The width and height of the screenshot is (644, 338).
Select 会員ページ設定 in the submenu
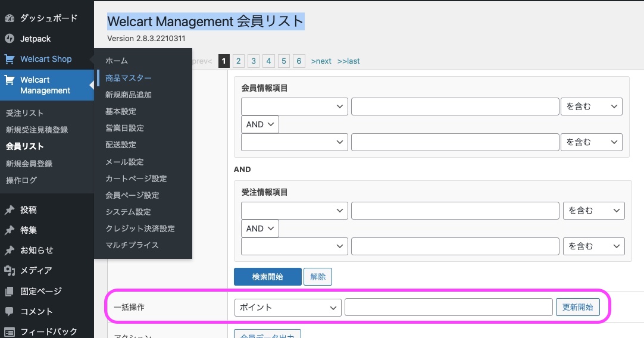point(132,195)
